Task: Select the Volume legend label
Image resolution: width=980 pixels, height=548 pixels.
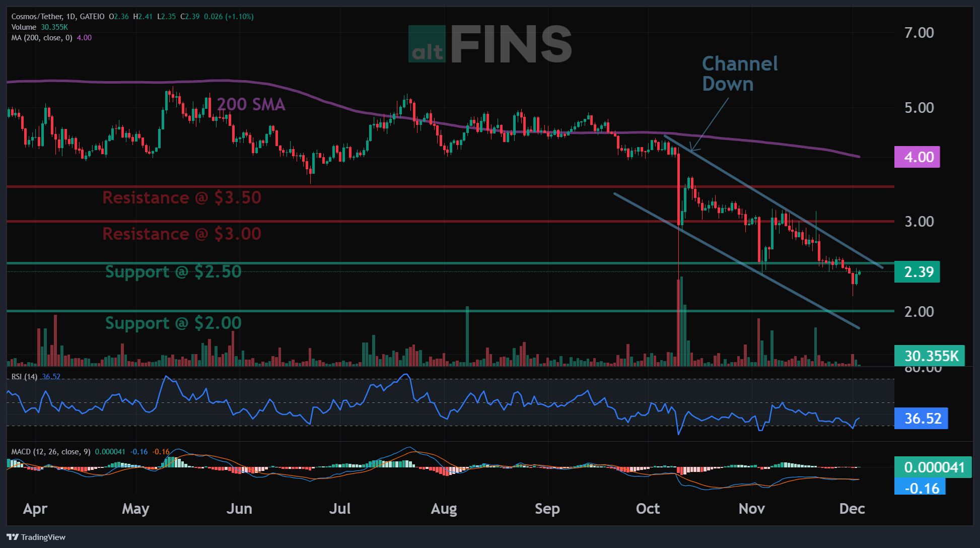Action: [24, 27]
